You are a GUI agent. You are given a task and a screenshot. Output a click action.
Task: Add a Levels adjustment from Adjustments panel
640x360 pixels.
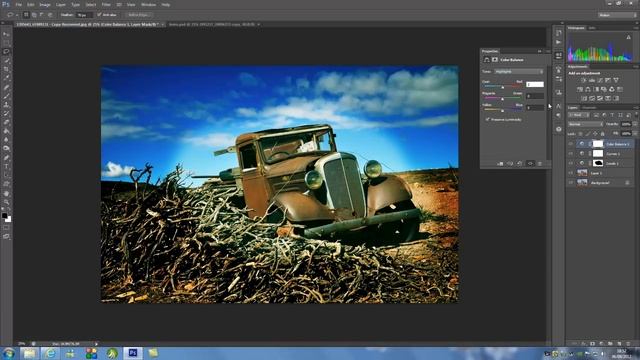[591, 80]
